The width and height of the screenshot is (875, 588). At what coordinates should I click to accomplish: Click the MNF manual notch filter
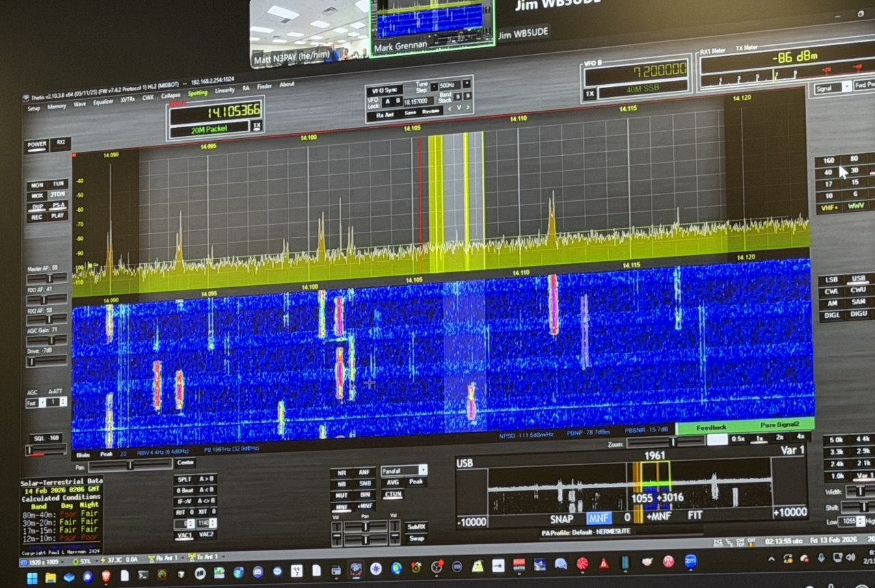click(x=341, y=507)
